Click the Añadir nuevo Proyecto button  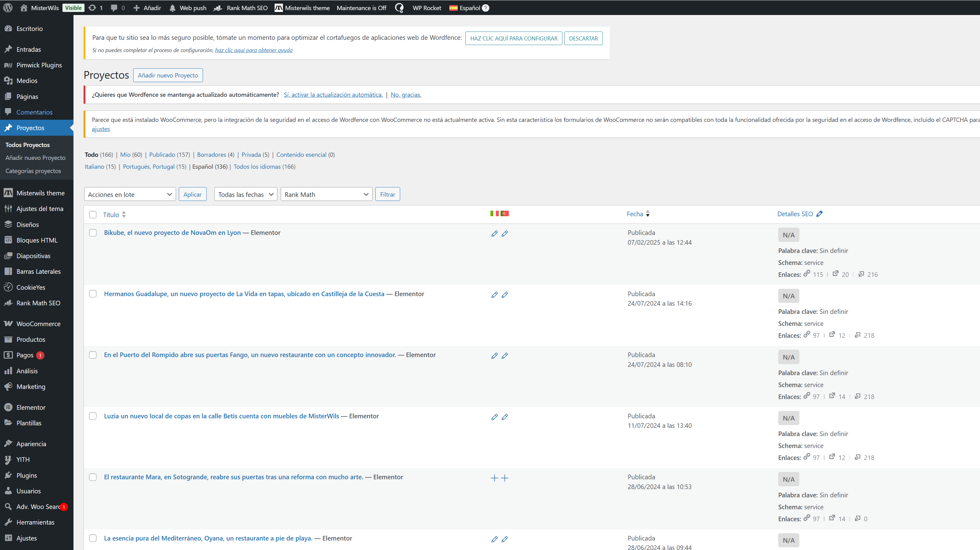(x=168, y=75)
